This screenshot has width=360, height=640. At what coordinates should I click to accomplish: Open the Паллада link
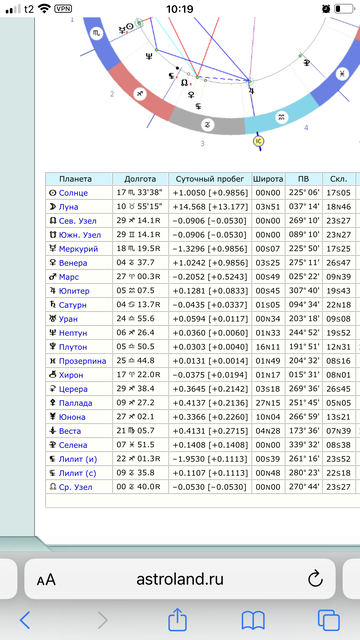[x=75, y=403]
